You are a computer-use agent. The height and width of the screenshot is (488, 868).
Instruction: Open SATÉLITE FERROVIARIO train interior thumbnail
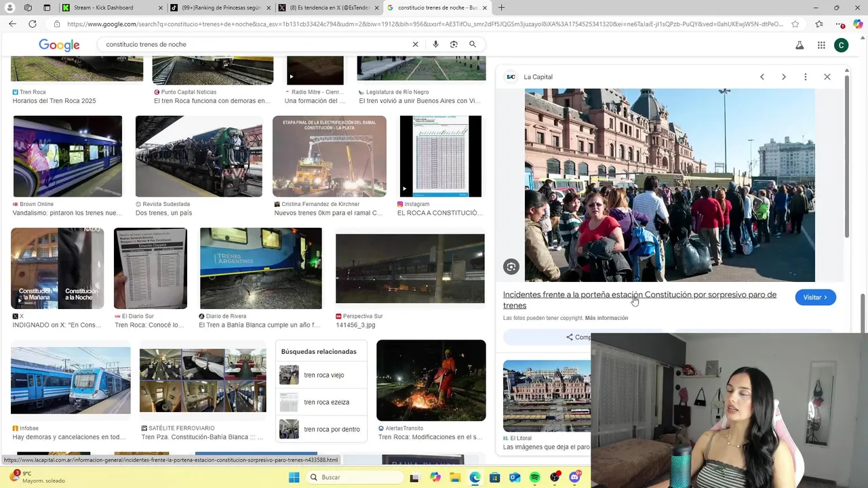click(203, 380)
